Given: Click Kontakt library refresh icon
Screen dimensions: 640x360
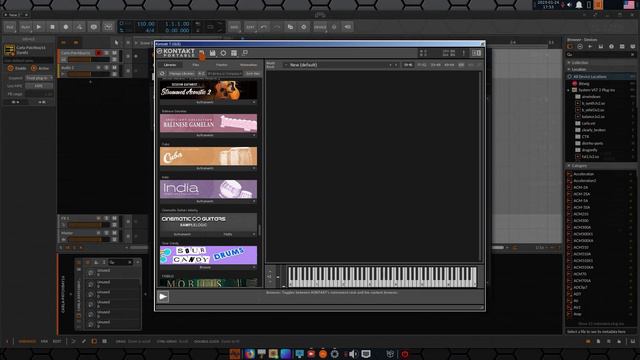Looking at the screenshot, I should coord(162,74).
